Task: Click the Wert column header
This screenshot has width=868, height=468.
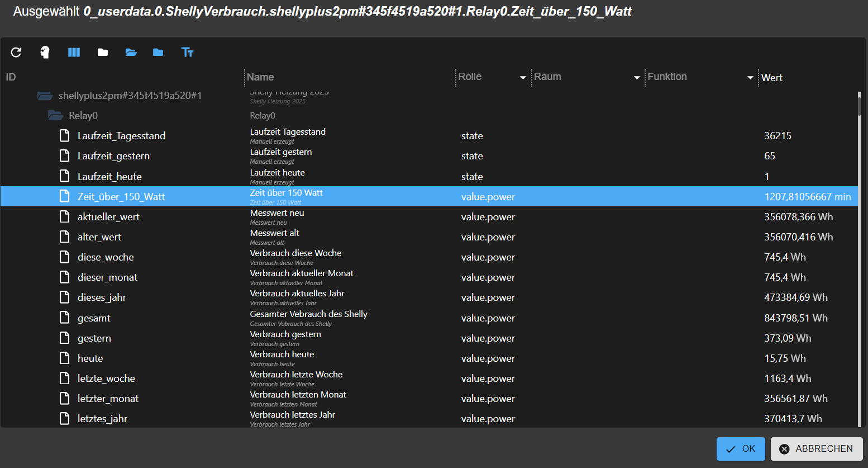Action: tap(771, 78)
